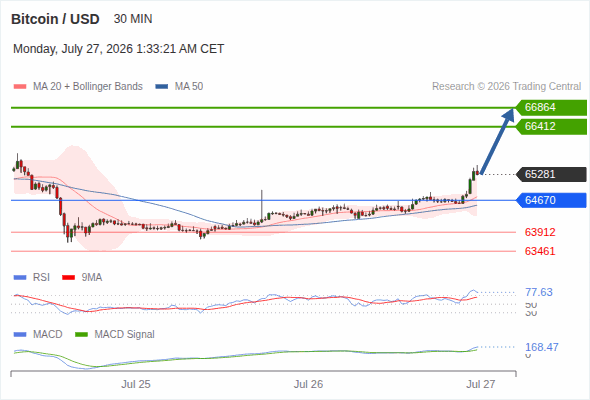Click the 63461 red support price label
This screenshot has width=590, height=400.
[x=540, y=251]
